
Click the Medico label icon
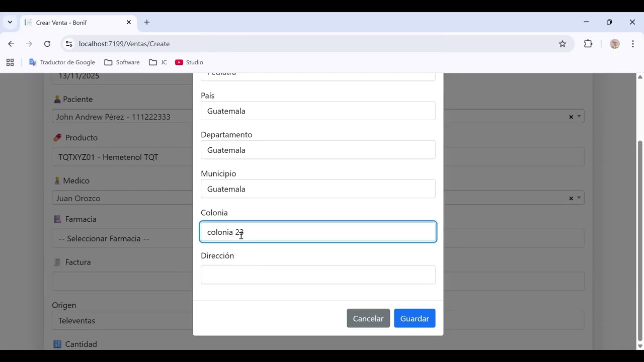57,180
